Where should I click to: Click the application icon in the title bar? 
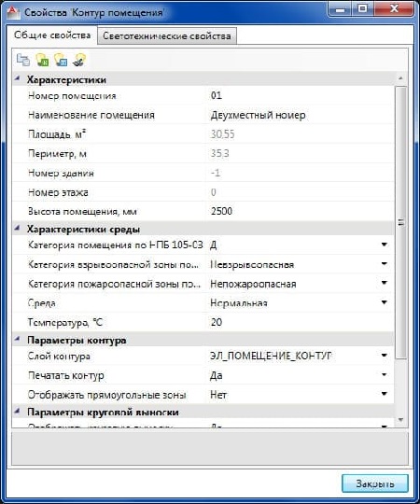point(13,12)
